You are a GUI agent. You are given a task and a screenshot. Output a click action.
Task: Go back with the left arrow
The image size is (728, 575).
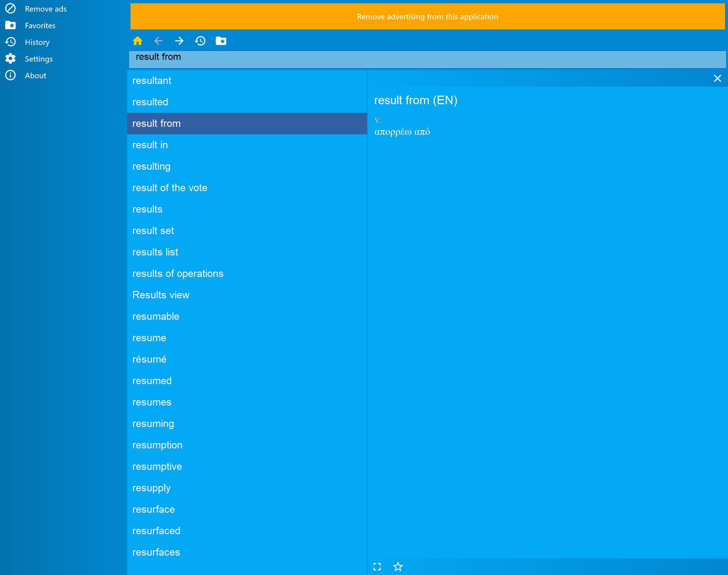click(x=158, y=41)
